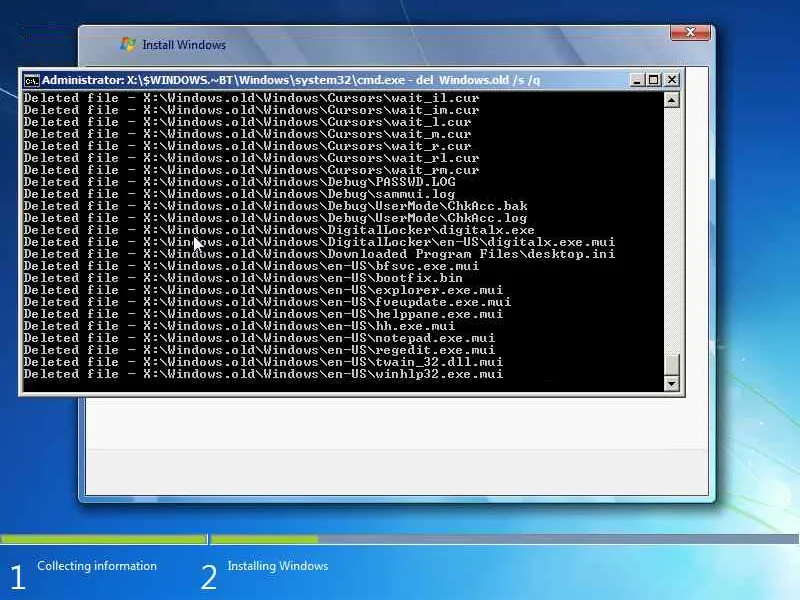This screenshot has width=800, height=600.
Task: Click the line ending Debug\sammui.log
Action: tap(239, 194)
